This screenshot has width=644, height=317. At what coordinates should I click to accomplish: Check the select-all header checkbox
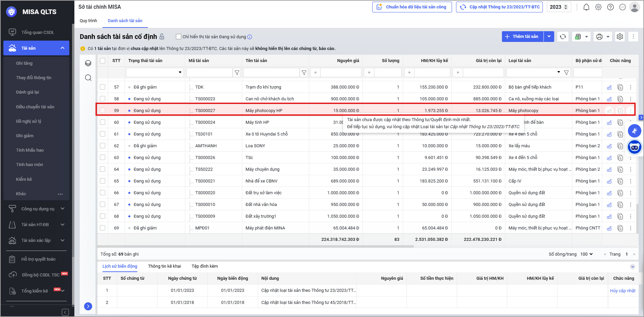pyautogui.click(x=103, y=61)
